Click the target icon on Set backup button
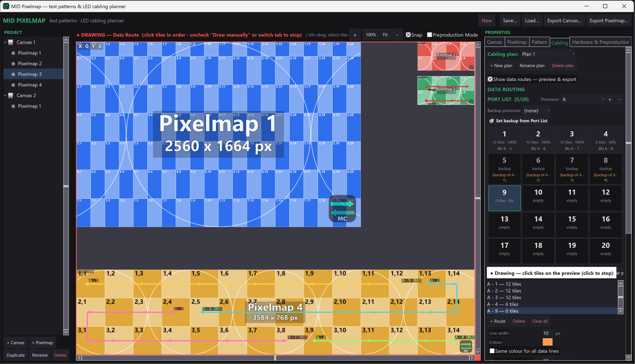 click(492, 121)
